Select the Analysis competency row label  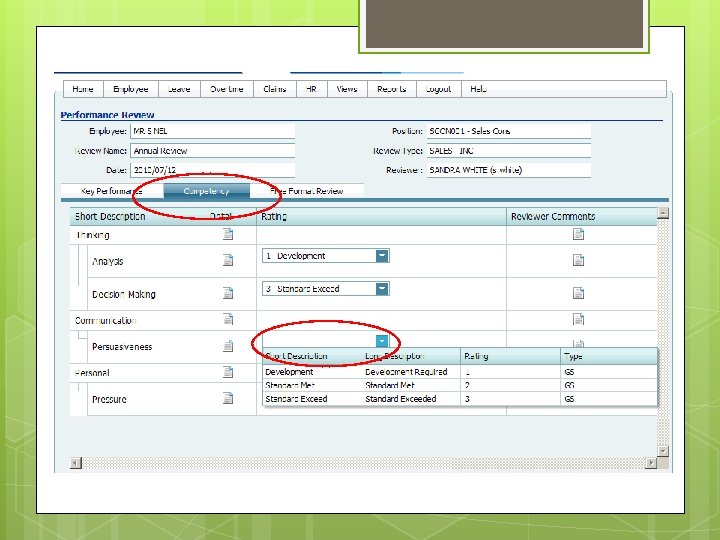(108, 261)
